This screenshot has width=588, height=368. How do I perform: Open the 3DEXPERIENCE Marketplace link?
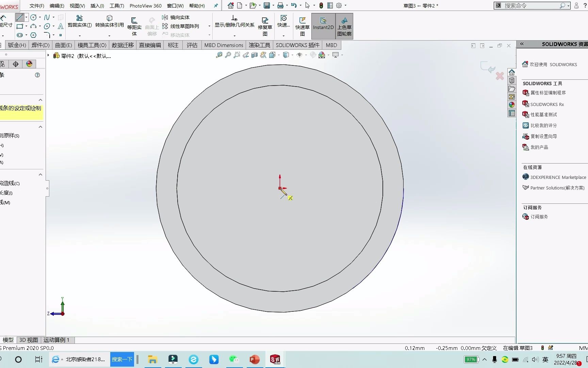pyautogui.click(x=557, y=177)
